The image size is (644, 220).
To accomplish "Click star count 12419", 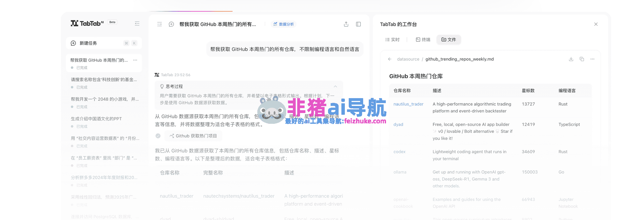I will click(x=528, y=124).
